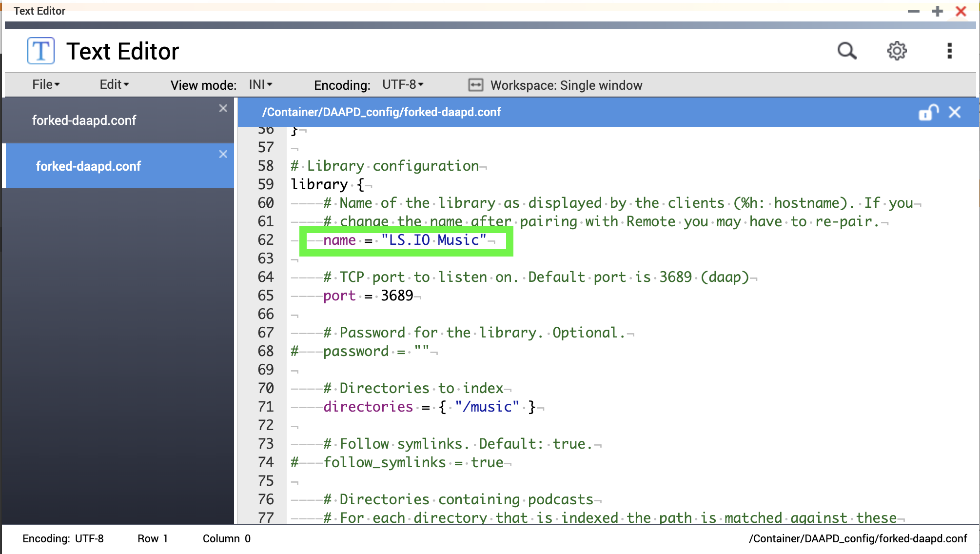Click line number 59 in gutter
This screenshot has width=980, height=554.
(x=266, y=184)
